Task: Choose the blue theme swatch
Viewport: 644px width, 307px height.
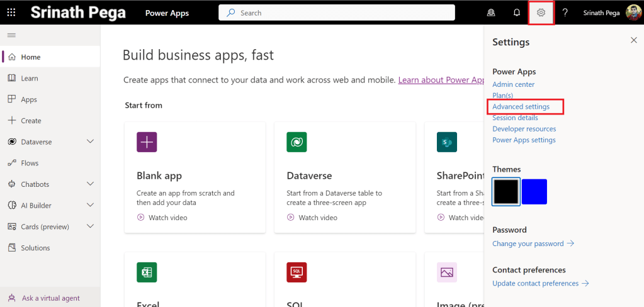Action: click(x=534, y=191)
